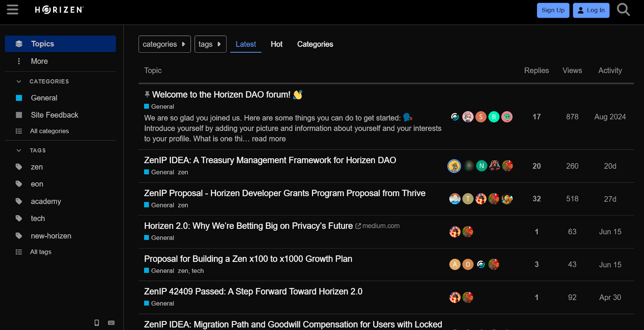Click the S avatar on welcome topic
Viewport: 644px width, 330px height.
pos(481,117)
